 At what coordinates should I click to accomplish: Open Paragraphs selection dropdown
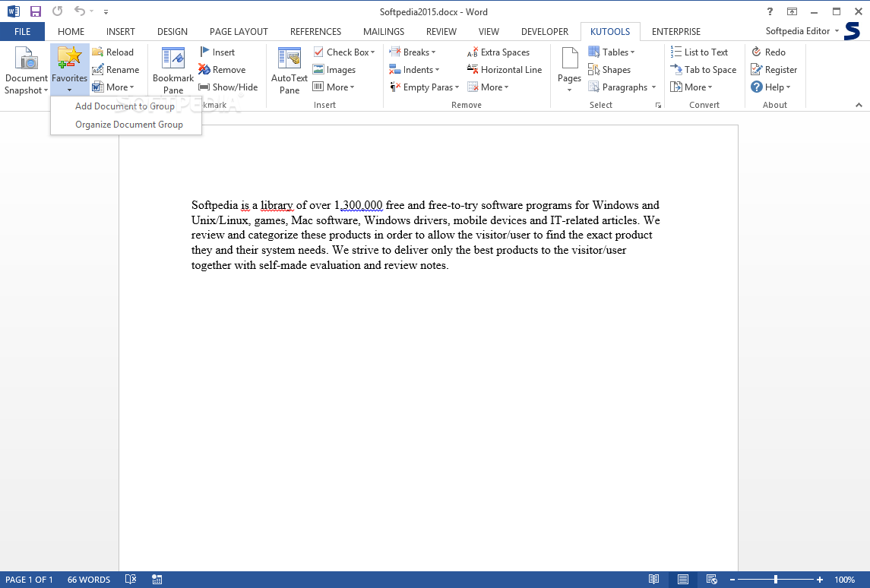coord(653,87)
